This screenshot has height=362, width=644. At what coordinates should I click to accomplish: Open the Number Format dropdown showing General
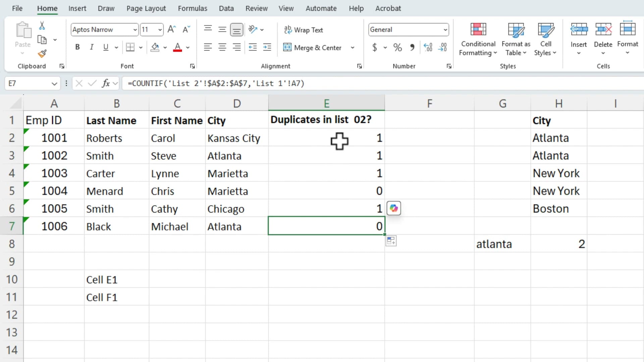[445, 29]
